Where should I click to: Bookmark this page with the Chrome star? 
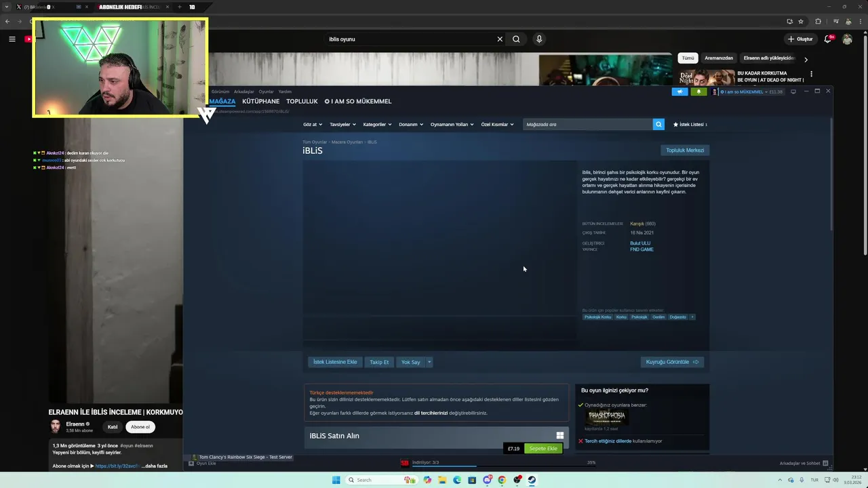tap(801, 21)
